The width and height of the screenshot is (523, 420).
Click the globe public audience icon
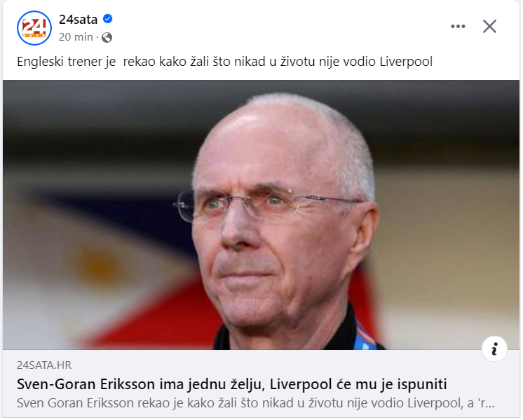pyautogui.click(x=107, y=37)
